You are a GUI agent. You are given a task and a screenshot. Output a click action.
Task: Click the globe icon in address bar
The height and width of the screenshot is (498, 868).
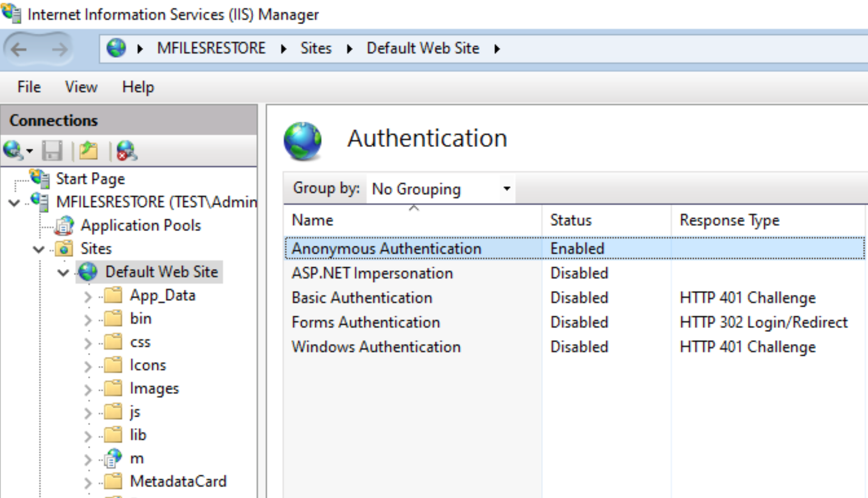pyautogui.click(x=116, y=48)
